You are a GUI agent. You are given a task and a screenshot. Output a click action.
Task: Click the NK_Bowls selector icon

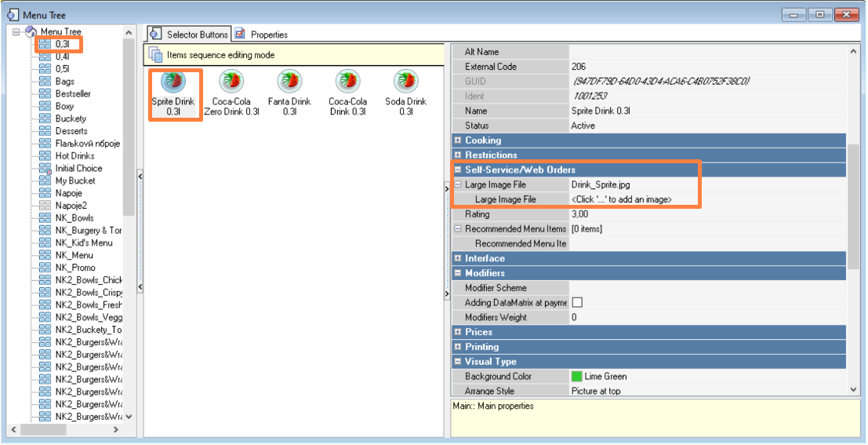(x=45, y=217)
